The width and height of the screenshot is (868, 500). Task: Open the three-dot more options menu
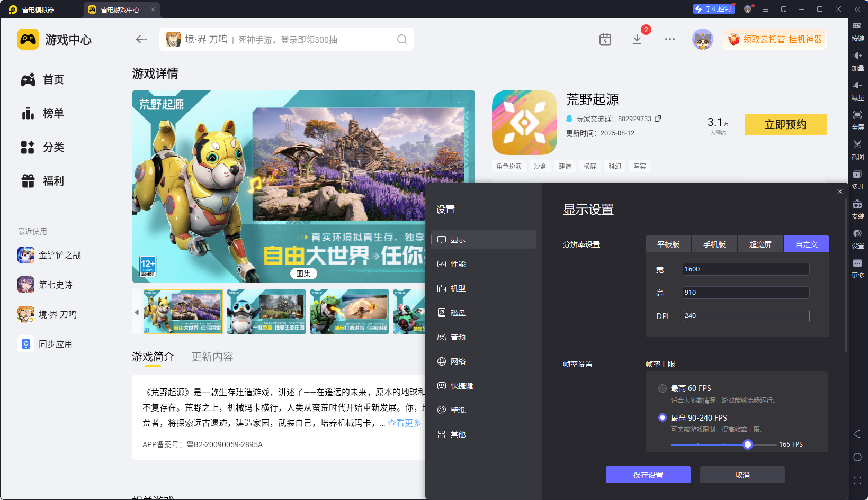point(670,39)
